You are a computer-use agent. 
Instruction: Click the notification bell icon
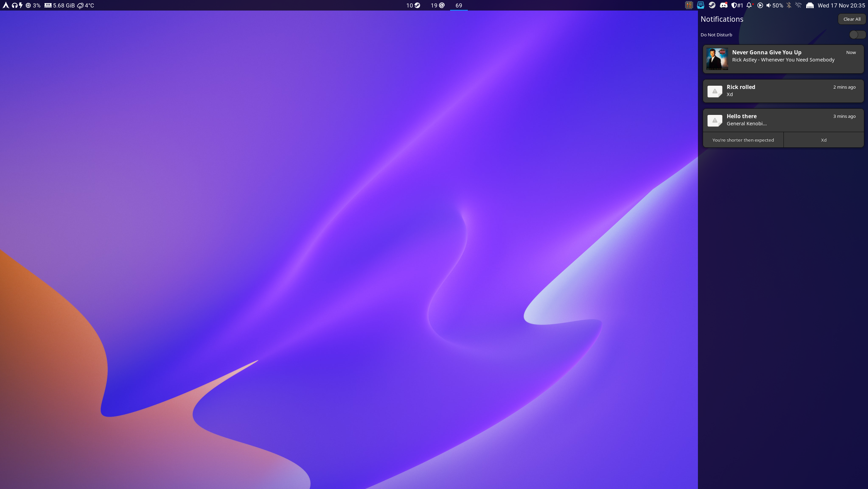click(749, 5)
